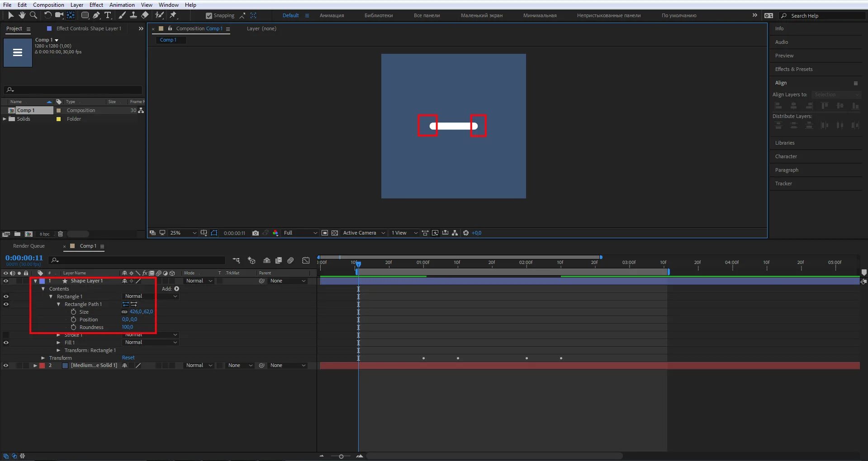The width and height of the screenshot is (868, 461).
Task: Create new folder in Project panel
Action: point(17,234)
